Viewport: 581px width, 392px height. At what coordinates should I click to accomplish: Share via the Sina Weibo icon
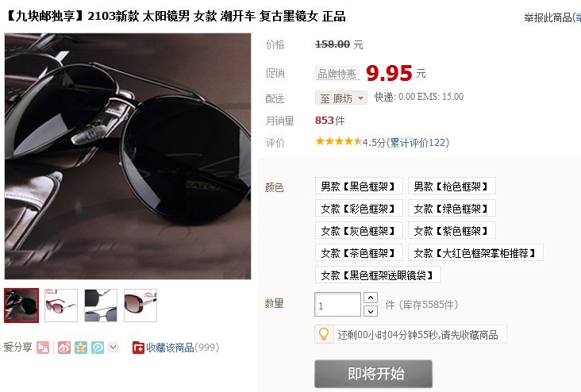tap(64, 348)
